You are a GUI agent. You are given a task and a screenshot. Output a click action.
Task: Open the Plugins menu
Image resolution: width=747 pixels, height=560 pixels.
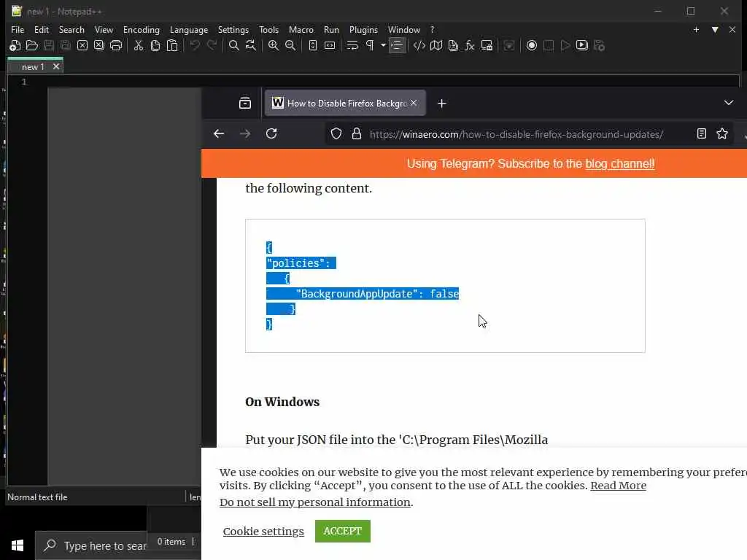click(363, 29)
